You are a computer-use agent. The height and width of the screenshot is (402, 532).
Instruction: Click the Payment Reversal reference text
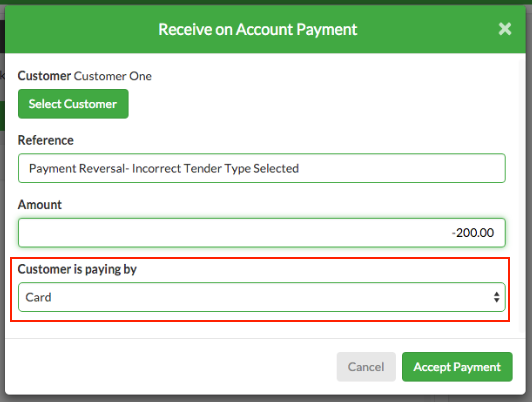pyautogui.click(x=164, y=169)
